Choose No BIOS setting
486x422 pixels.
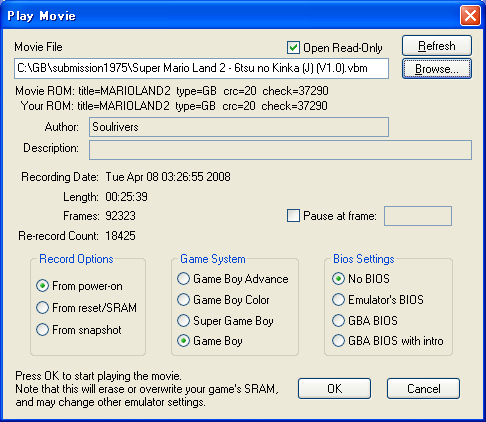pyautogui.click(x=338, y=279)
